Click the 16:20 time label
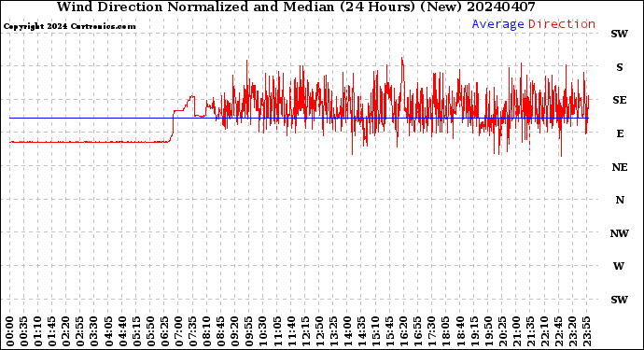The width and height of the screenshot is (644, 350). coord(404,331)
